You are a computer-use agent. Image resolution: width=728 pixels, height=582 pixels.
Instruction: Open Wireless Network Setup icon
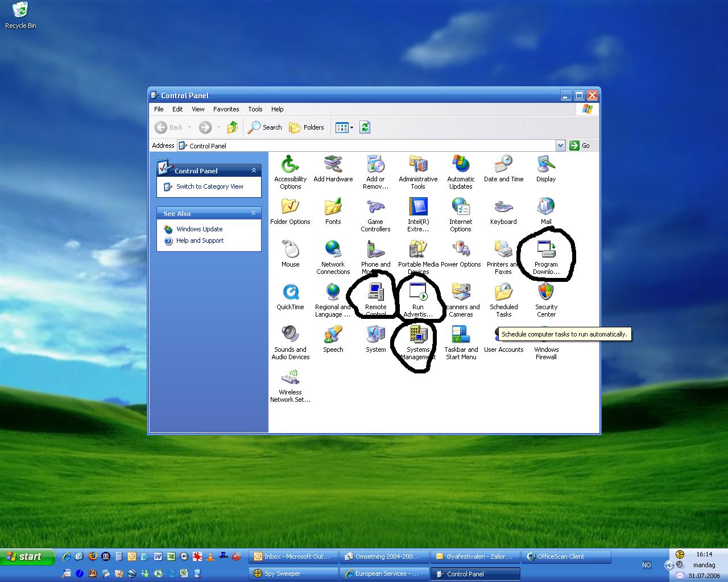[x=290, y=378]
